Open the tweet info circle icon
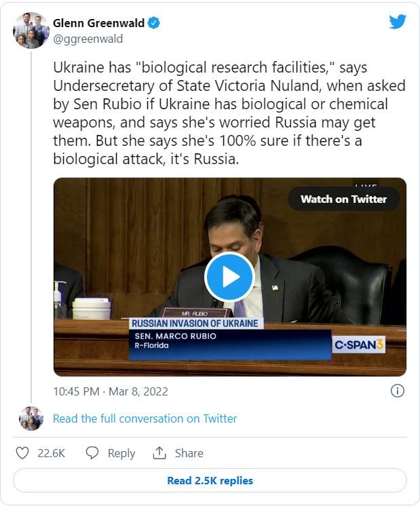Viewport: 420px width, 506px height. pos(398,391)
